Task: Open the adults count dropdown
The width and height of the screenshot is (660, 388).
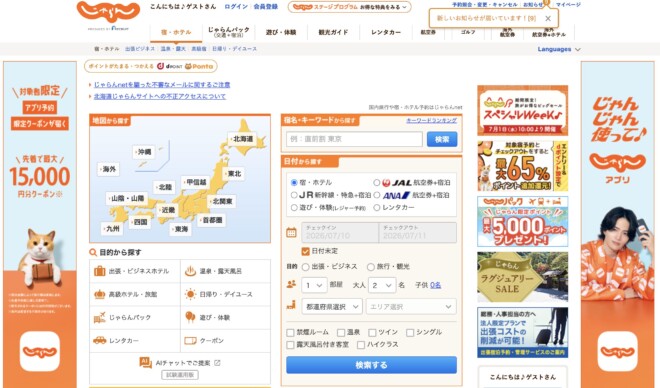Action: click(382, 285)
